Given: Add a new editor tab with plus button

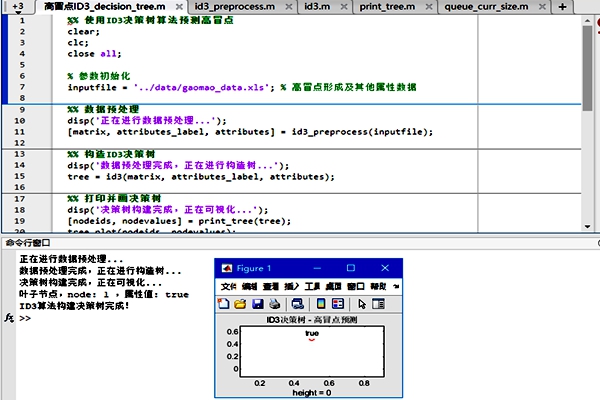Looking at the screenshot, I should (x=562, y=6).
